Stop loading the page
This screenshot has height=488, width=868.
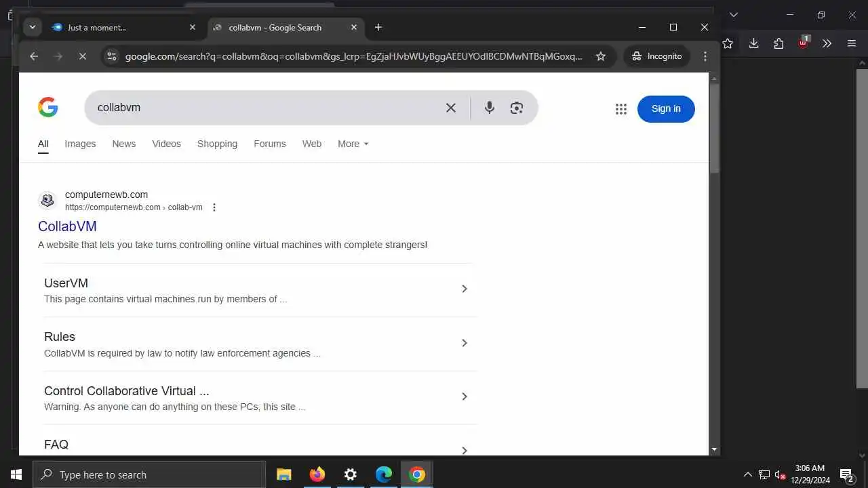[x=83, y=56]
